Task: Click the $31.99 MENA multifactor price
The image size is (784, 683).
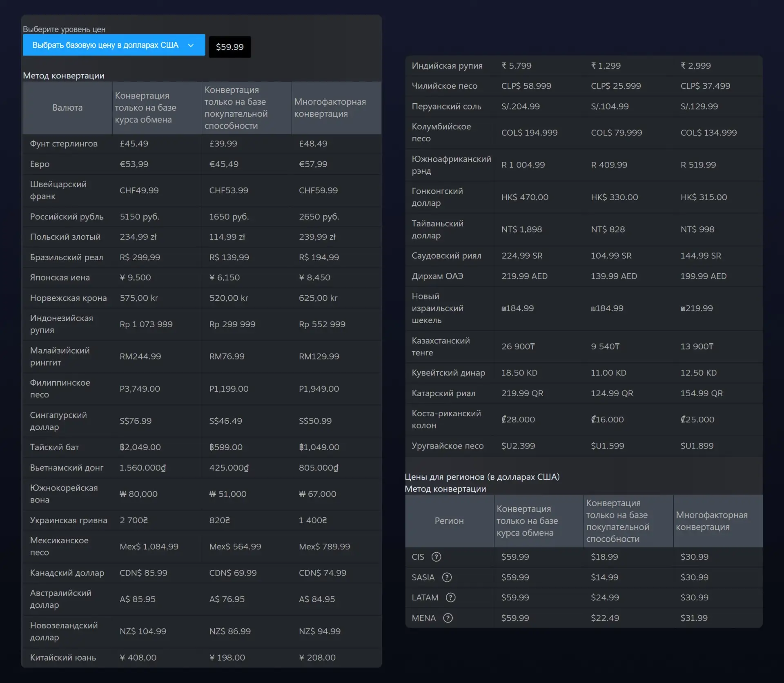Action: click(x=694, y=618)
